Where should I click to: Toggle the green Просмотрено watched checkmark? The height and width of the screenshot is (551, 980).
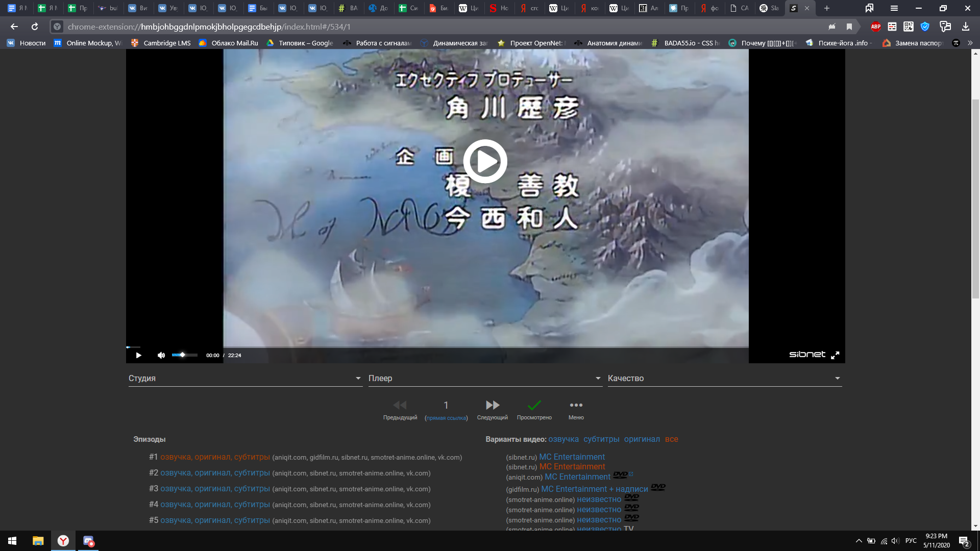click(534, 405)
